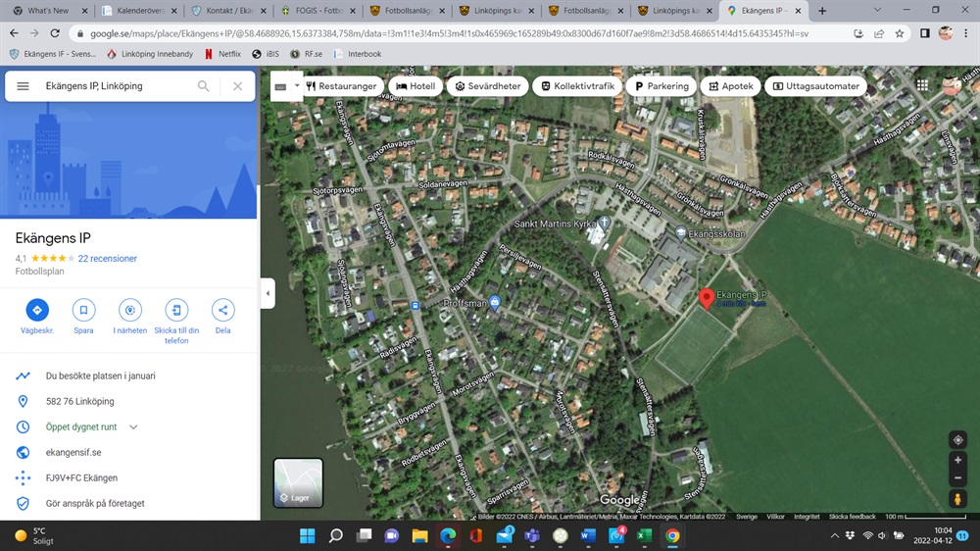980x551 pixels.
Task: Switch to the Kalenderövers tab
Action: (x=139, y=11)
